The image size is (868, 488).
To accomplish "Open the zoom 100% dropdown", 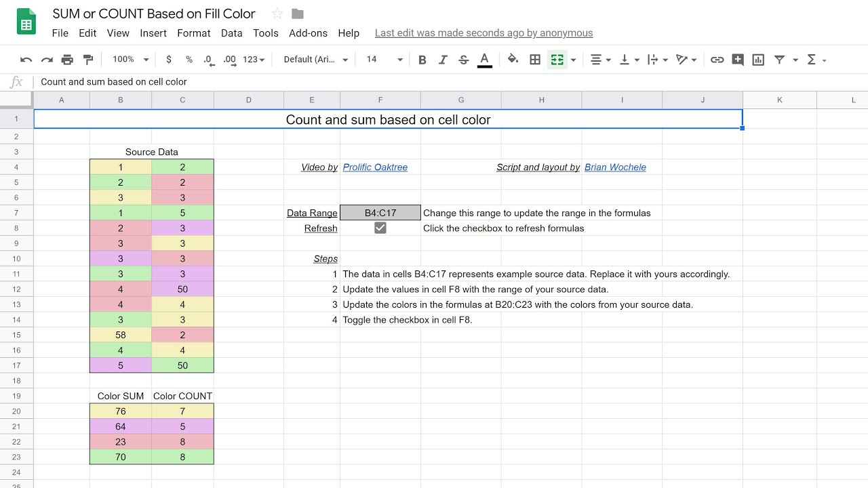I will point(130,60).
